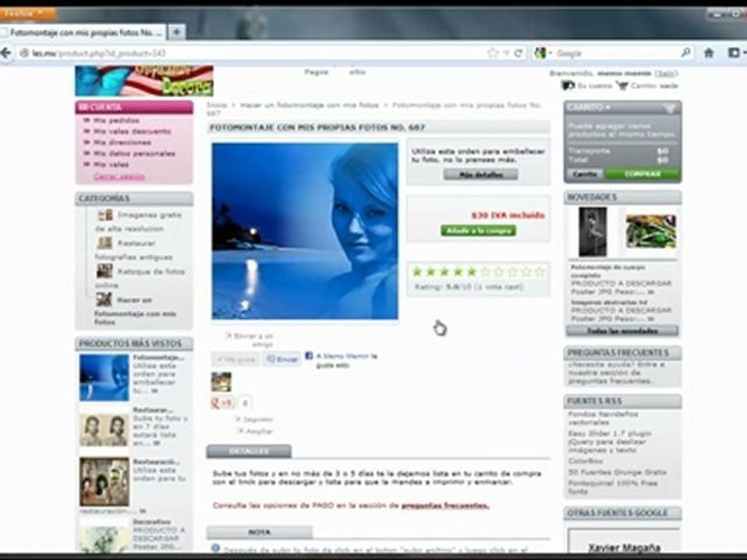Viewport: 747px width, 560px height.
Task: Click the search magnifier icon
Action: click(686, 52)
